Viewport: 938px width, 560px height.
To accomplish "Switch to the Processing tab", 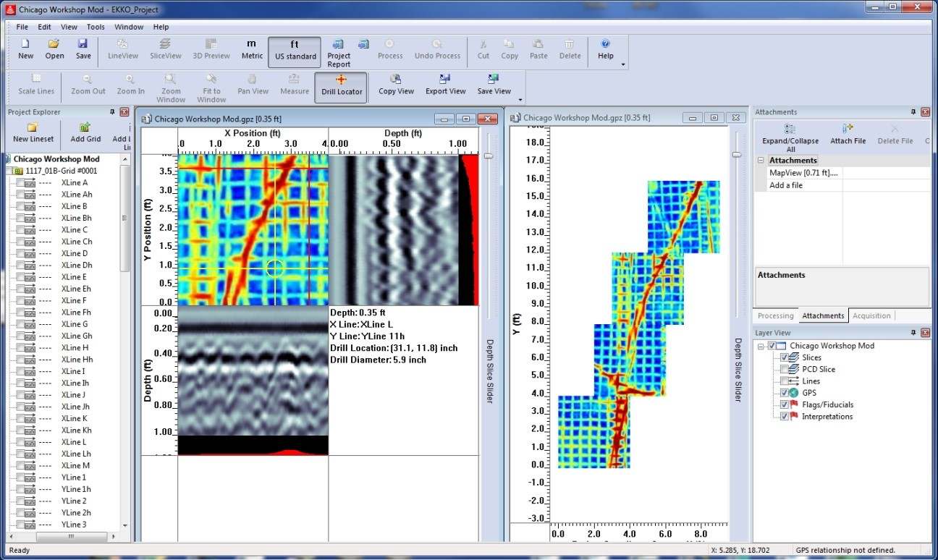I will tap(776, 315).
